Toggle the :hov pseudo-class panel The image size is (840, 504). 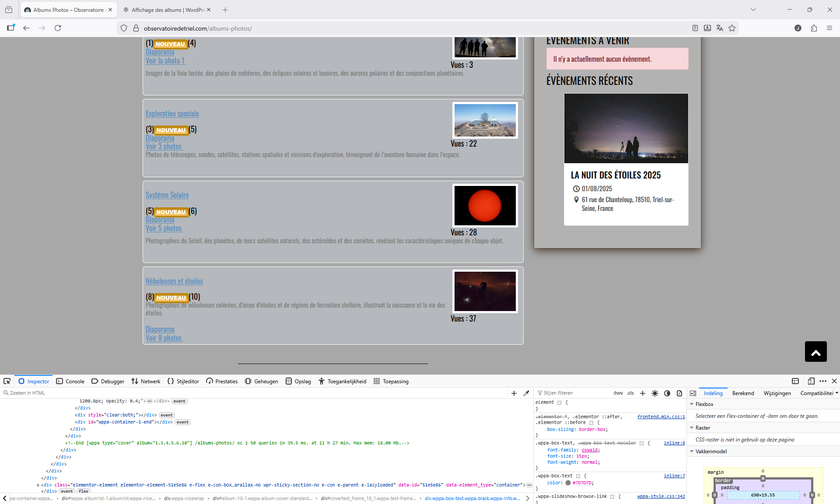pyautogui.click(x=618, y=393)
